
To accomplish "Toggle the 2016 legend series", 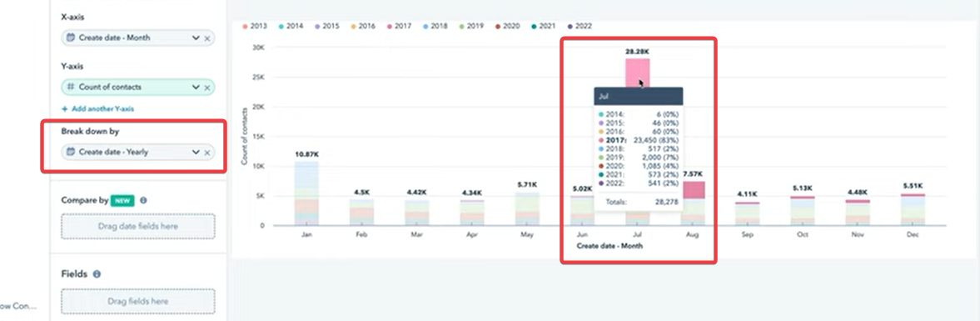I will tap(362, 27).
